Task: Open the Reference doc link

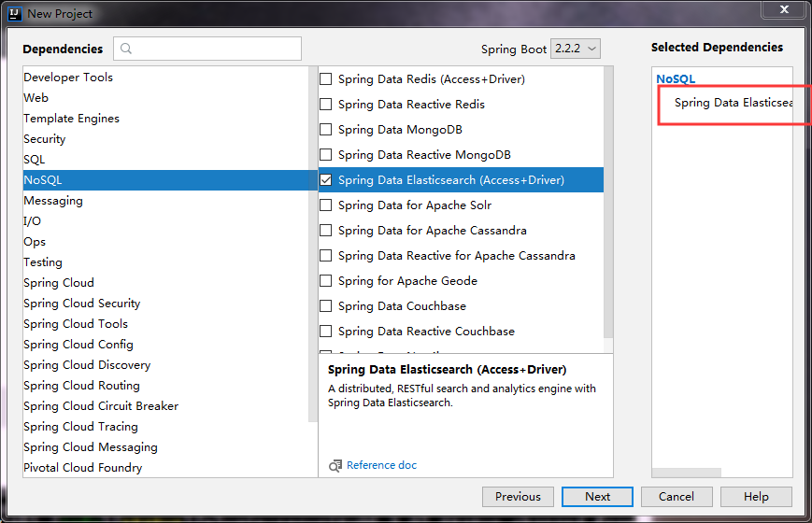Action: (x=381, y=465)
